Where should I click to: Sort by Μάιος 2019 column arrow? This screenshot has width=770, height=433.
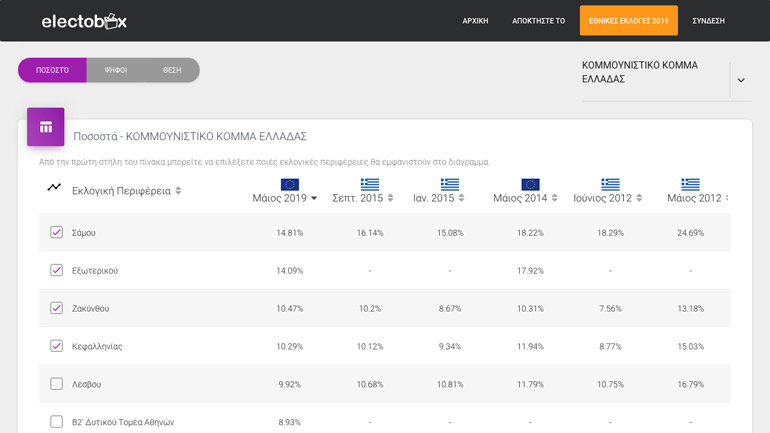tap(314, 198)
